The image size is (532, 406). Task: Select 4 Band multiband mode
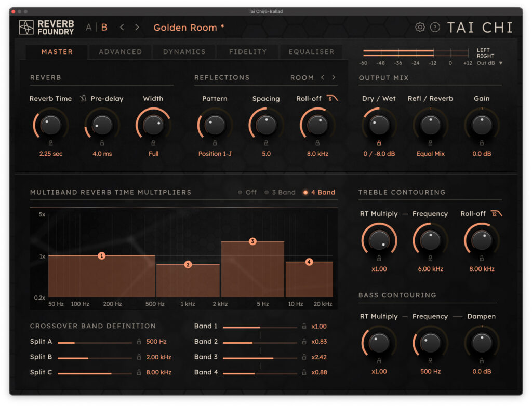(319, 192)
